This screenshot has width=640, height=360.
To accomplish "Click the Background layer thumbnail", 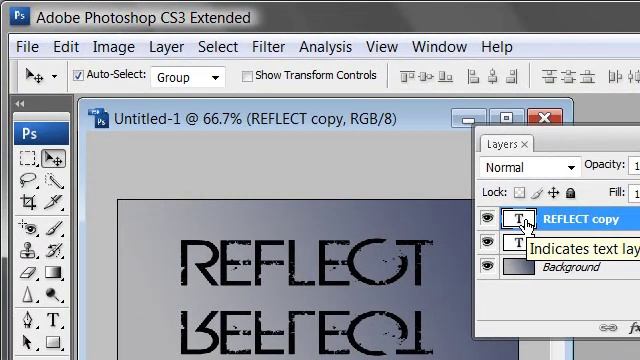I will click(x=519, y=267).
